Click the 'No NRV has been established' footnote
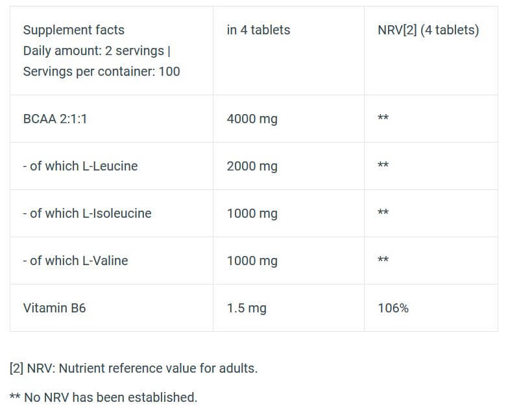Screen dimensions: 508x420 pos(104,397)
